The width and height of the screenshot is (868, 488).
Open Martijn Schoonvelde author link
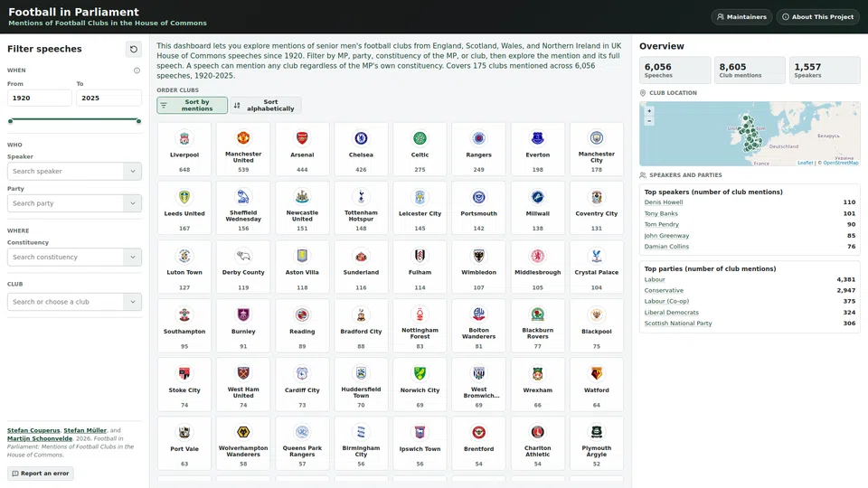(40, 438)
